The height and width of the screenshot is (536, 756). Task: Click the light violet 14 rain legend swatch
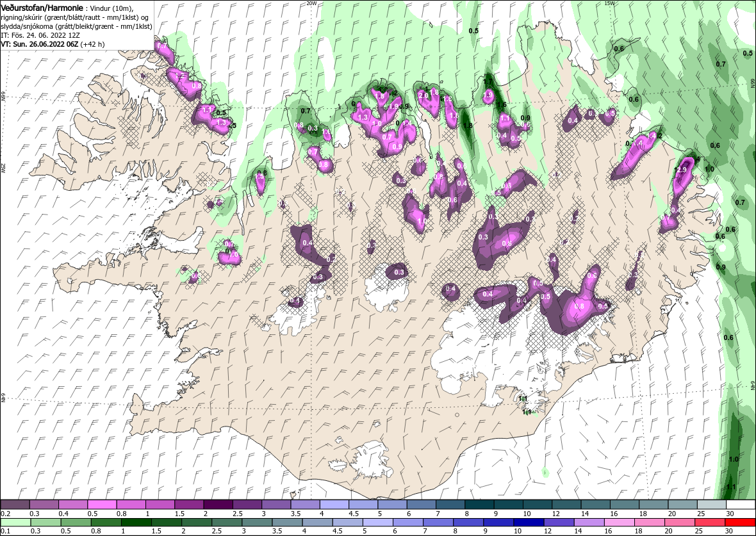[589, 523]
